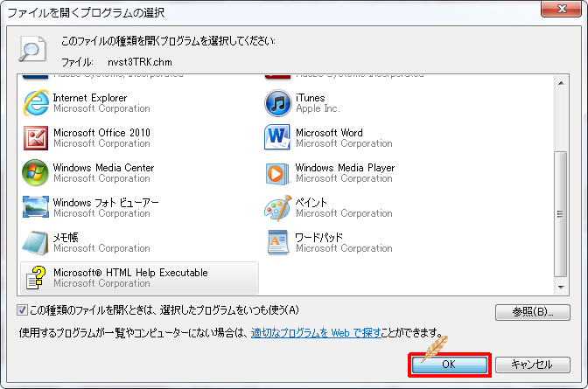Toggle the always use selected program checkbox
The width and height of the screenshot is (588, 389).
click(x=22, y=310)
